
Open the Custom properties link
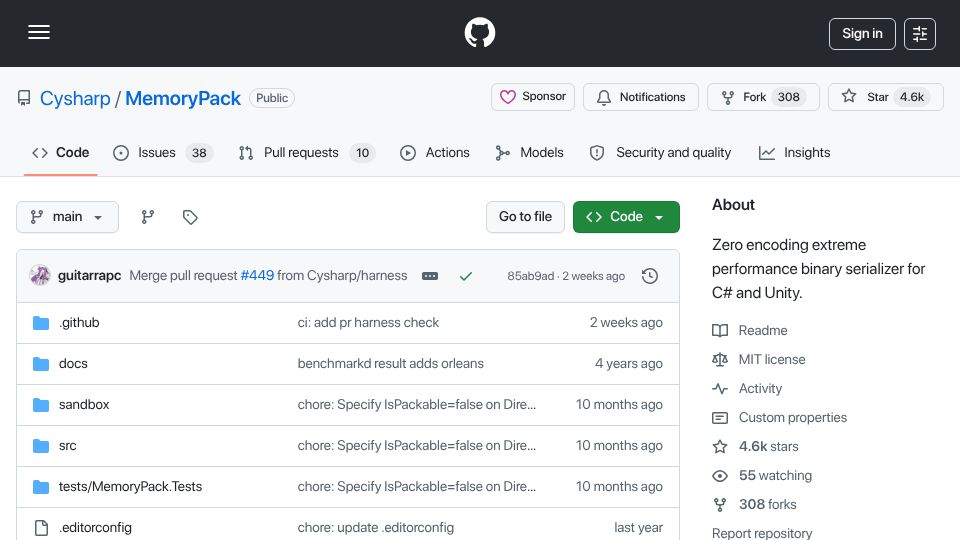[x=779, y=418]
